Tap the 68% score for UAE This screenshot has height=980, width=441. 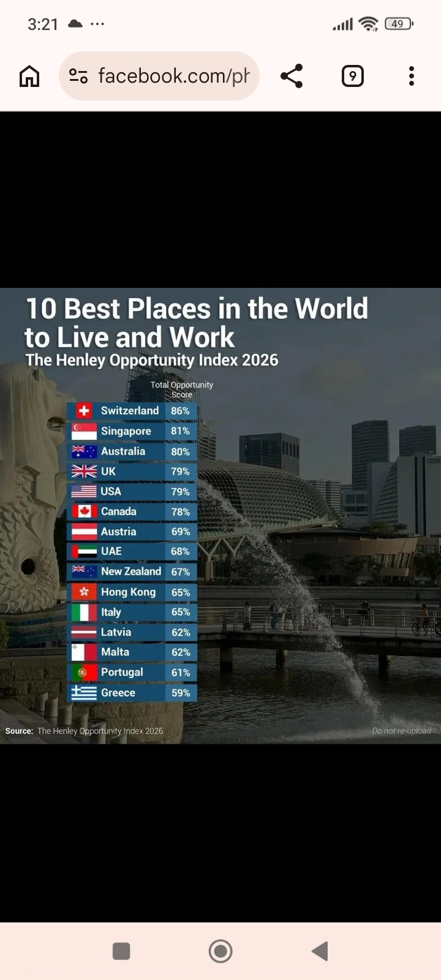pos(180,551)
